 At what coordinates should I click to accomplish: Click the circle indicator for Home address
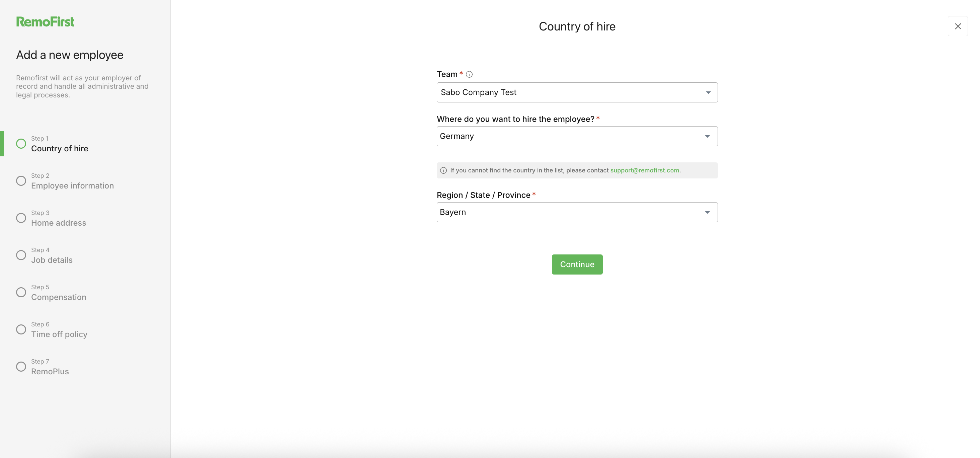tap(21, 218)
